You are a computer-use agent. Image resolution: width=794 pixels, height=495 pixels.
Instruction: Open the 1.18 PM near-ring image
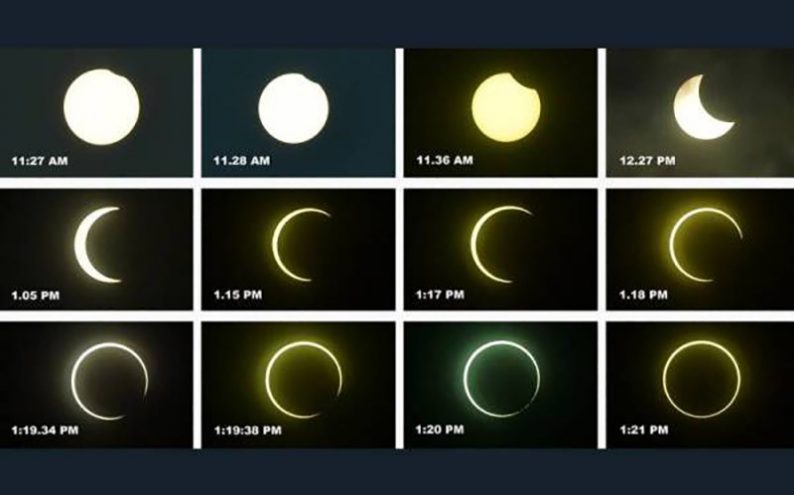(700, 249)
